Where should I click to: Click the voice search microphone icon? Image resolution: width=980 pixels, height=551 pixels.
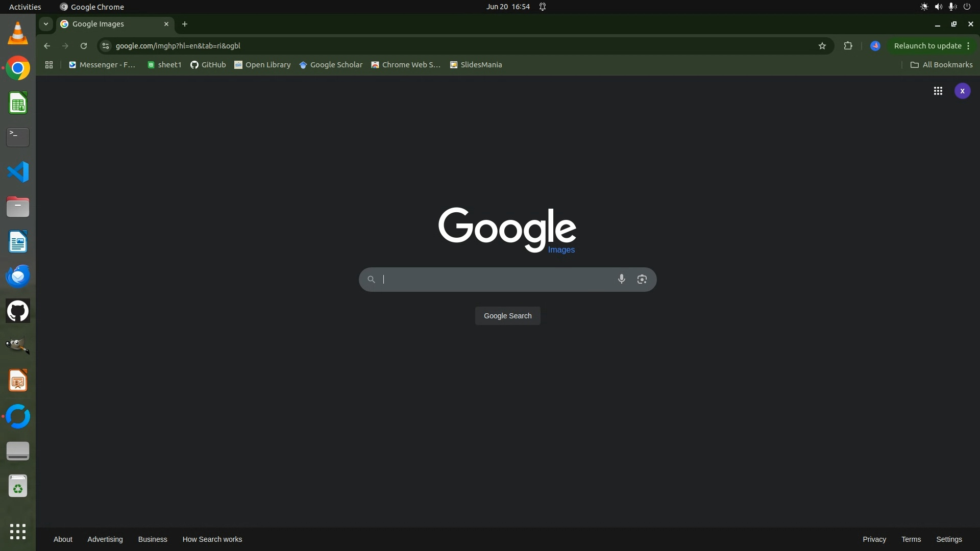point(621,279)
